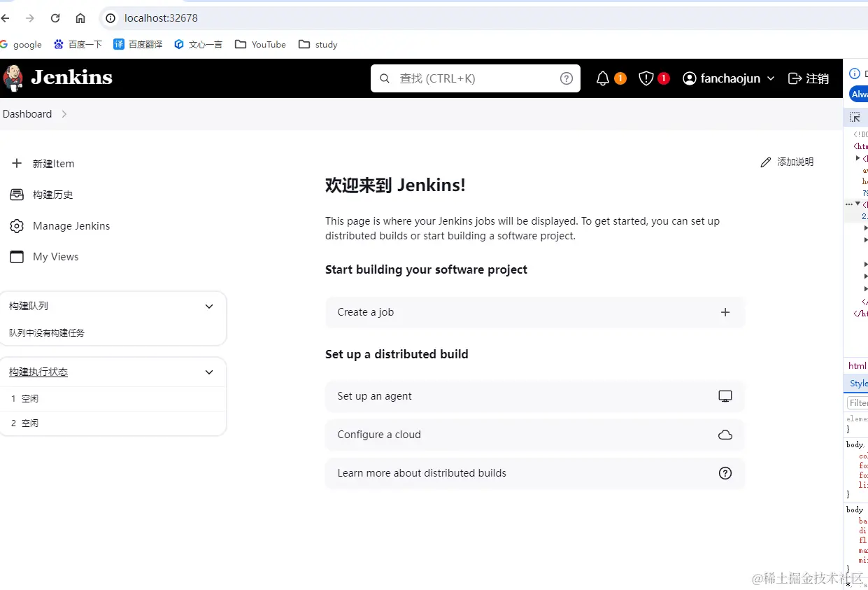This screenshot has height=590, width=868.
Task: Open the security shield warnings icon
Action: click(x=646, y=78)
